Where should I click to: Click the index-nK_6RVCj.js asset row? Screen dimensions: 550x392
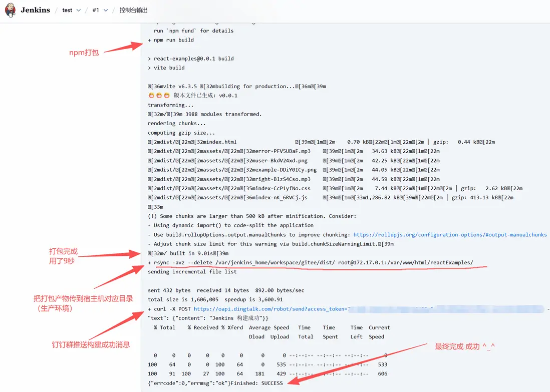coord(331,198)
